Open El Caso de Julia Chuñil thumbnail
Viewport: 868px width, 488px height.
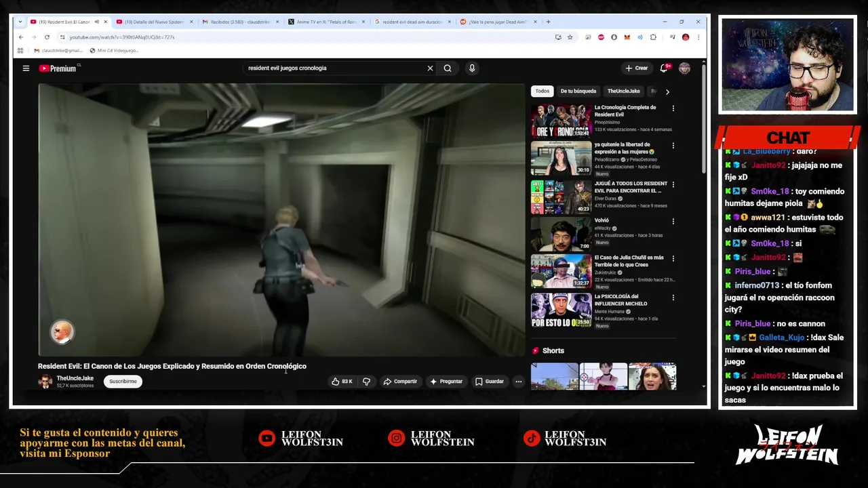(x=561, y=271)
